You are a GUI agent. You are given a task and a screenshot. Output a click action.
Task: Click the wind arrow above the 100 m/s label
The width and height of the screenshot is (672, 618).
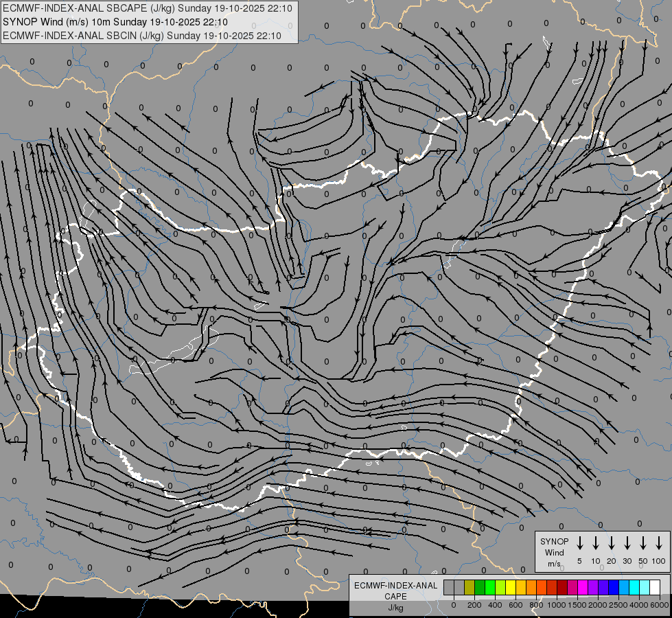point(659,543)
